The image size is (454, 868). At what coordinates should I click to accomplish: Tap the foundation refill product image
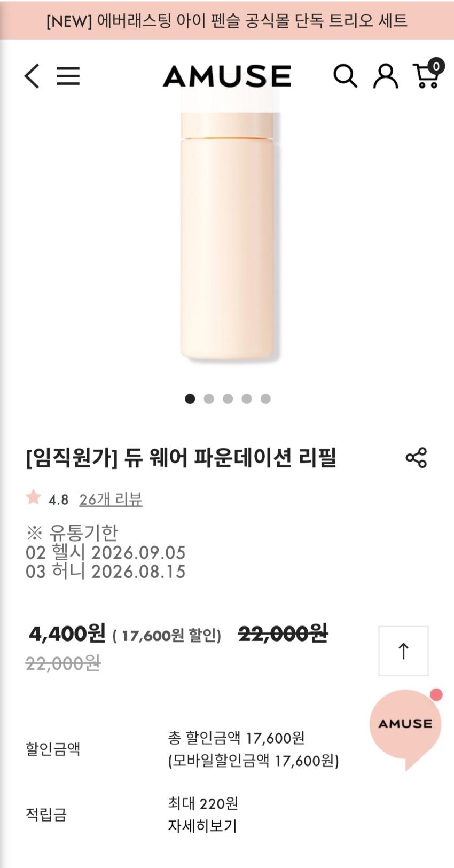227,240
